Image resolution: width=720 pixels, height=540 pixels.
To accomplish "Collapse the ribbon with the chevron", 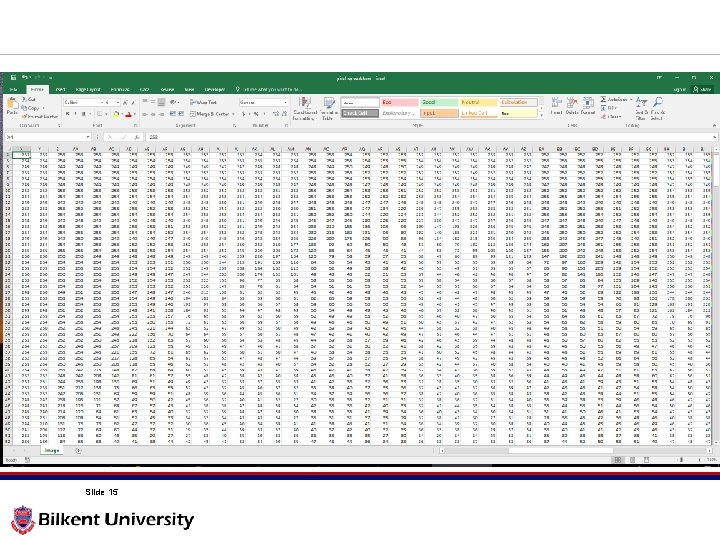I will pos(714,124).
